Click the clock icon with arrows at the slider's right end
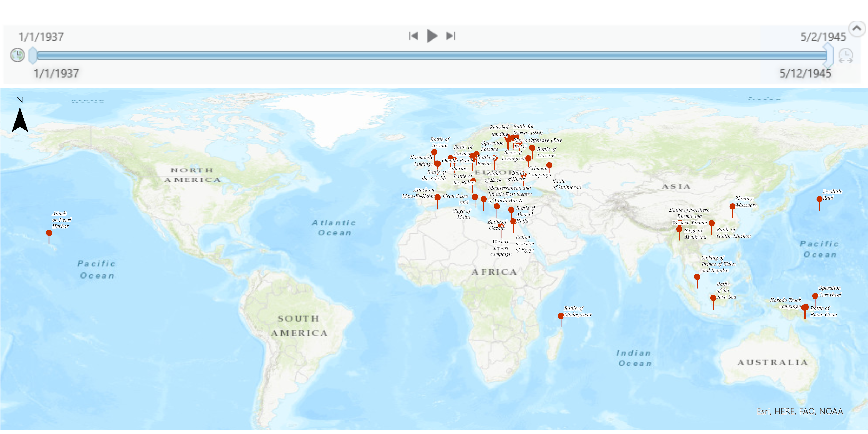Image resolution: width=868 pixels, height=434 pixels. [845, 55]
